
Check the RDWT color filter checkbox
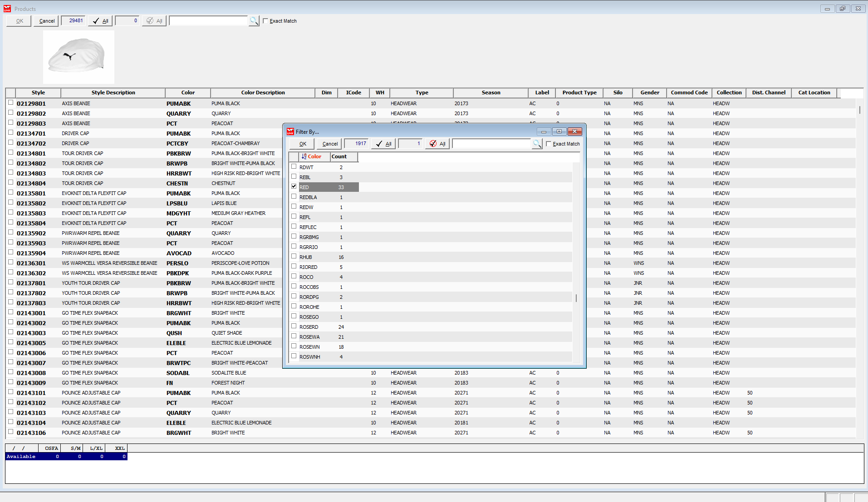294,166
